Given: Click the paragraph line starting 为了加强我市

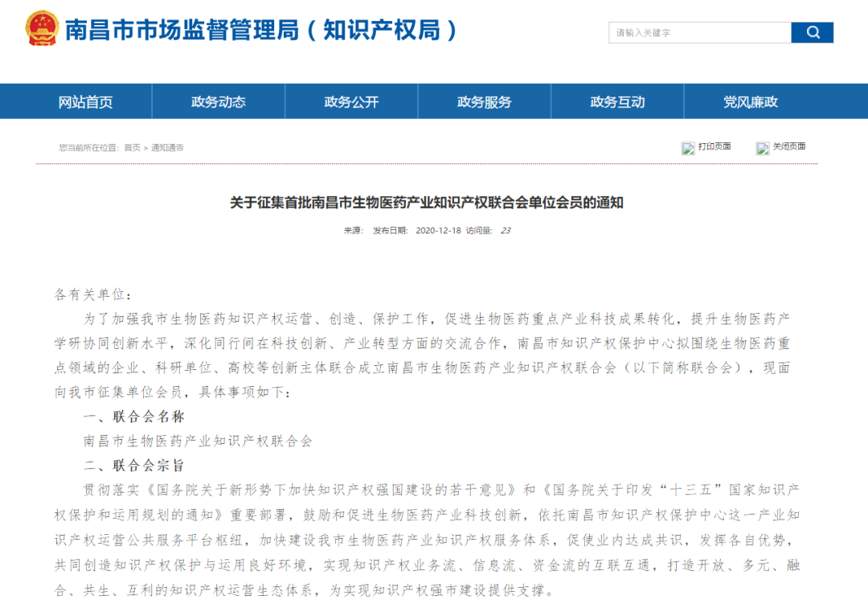Looking at the screenshot, I should coord(436,319).
